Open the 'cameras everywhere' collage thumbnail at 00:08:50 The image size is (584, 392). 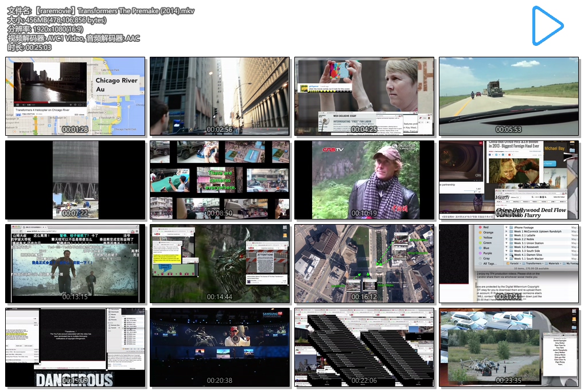coord(220,180)
